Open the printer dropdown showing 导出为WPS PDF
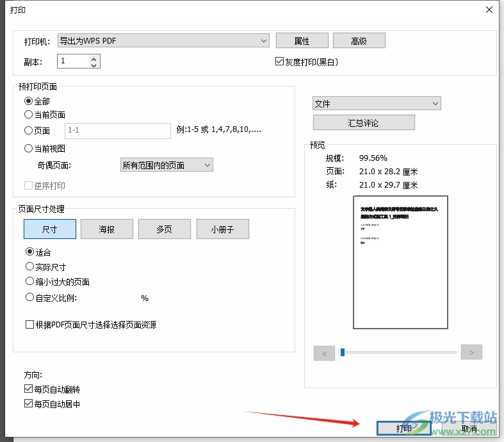Image resolution: width=504 pixels, height=442 pixels. pyautogui.click(x=163, y=41)
